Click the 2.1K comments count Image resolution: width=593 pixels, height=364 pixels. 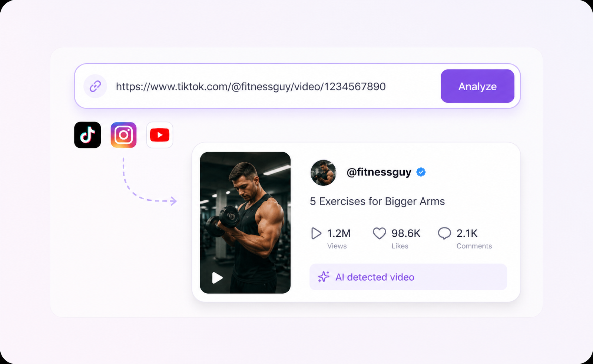467,233
